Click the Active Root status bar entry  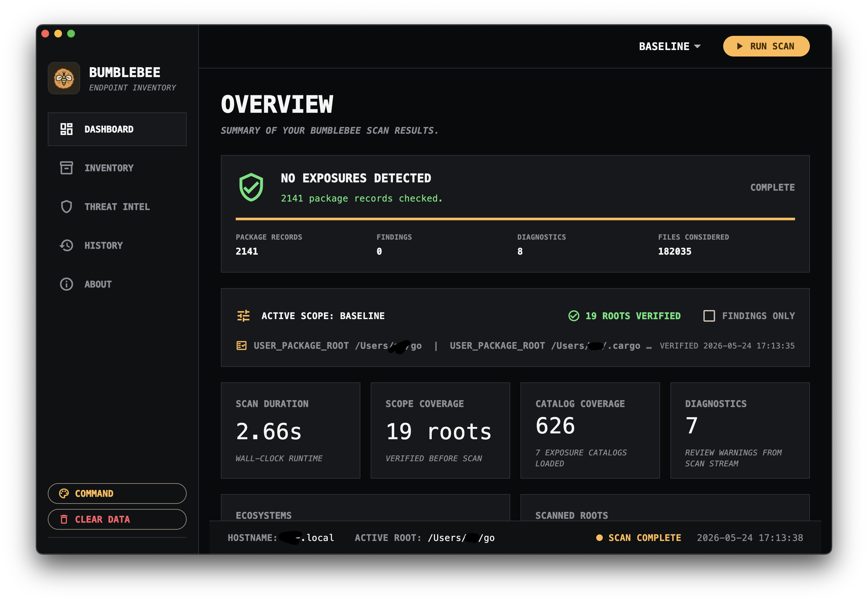(x=425, y=537)
